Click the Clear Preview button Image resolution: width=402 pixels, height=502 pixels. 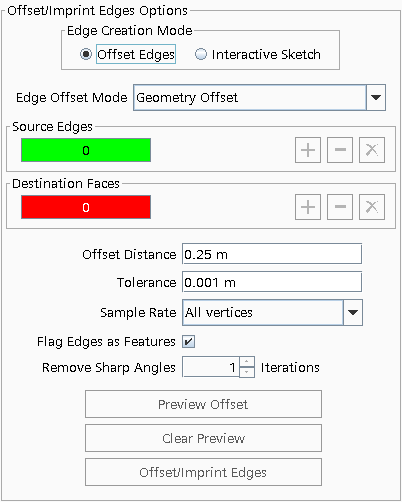203,438
